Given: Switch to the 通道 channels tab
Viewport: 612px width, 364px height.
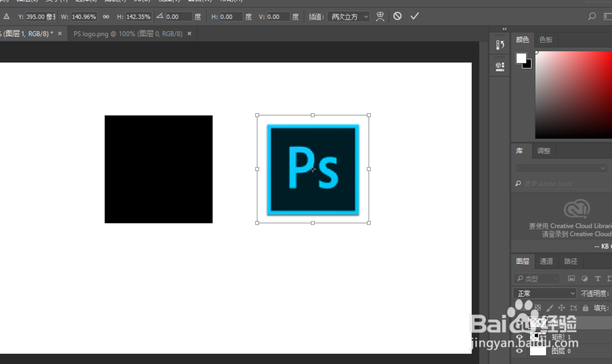Looking at the screenshot, I should tap(546, 261).
